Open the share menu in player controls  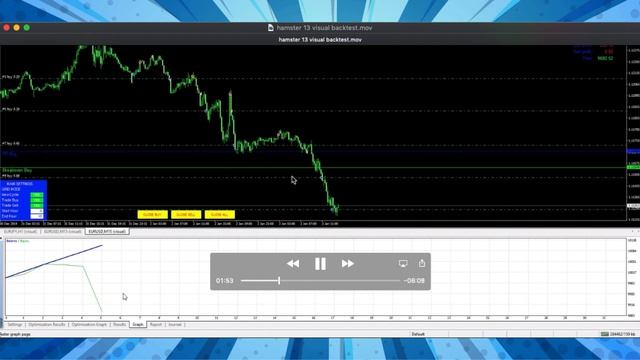coord(422,263)
